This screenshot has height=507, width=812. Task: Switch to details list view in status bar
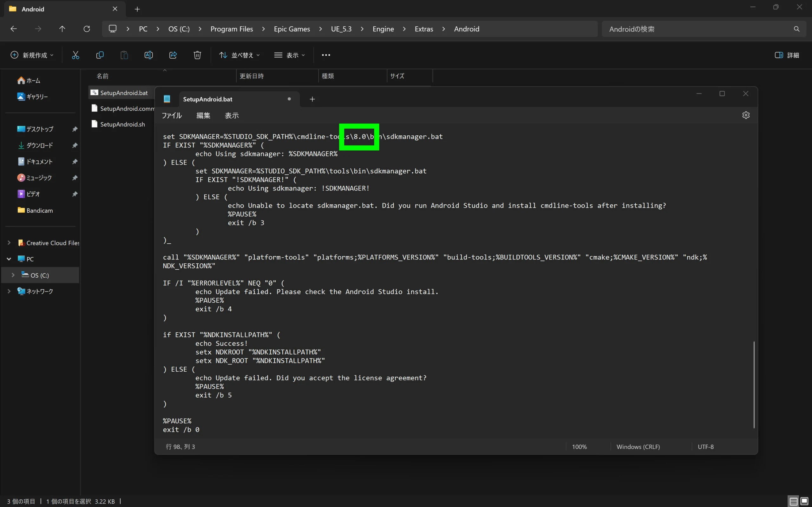coord(793,501)
